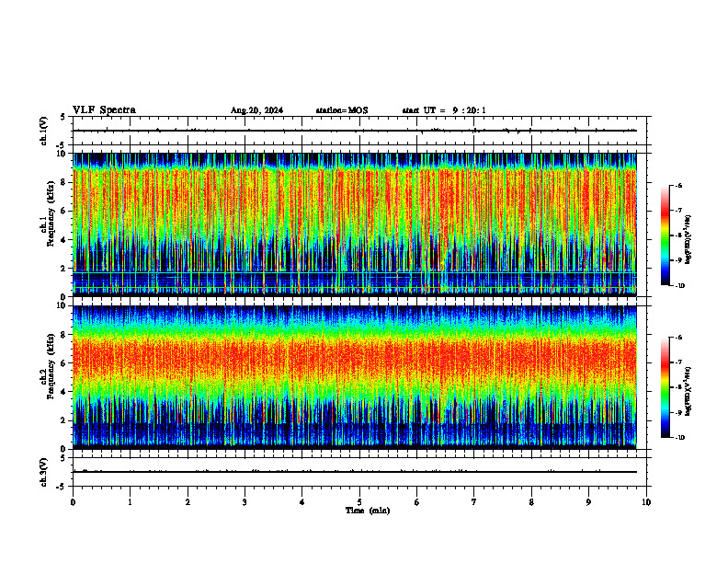Click the "4" tick on ch.2 frequency axis

point(63,392)
